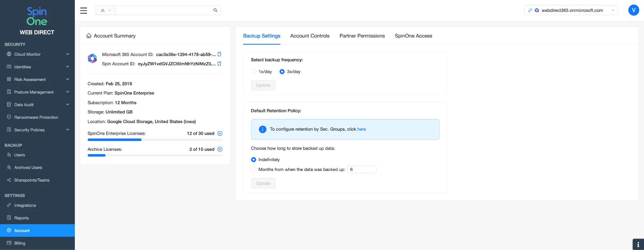Open search type dropdown beside search box
The height and width of the screenshot is (250, 644).
[105, 10]
